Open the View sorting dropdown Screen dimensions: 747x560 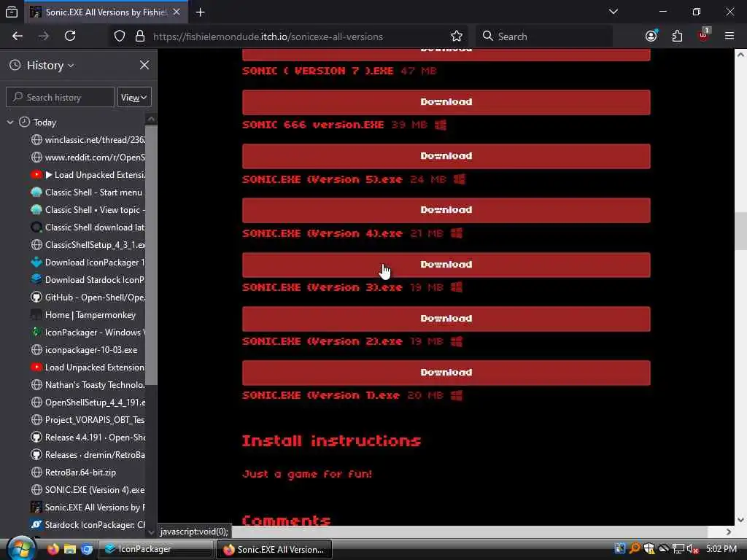click(x=134, y=97)
